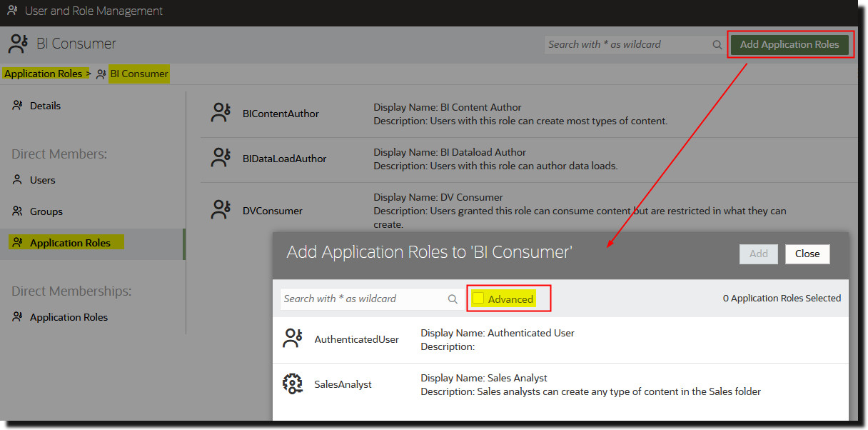Click the AuthenticatedUser role icon in dialog
The image size is (868, 430).
point(293,339)
